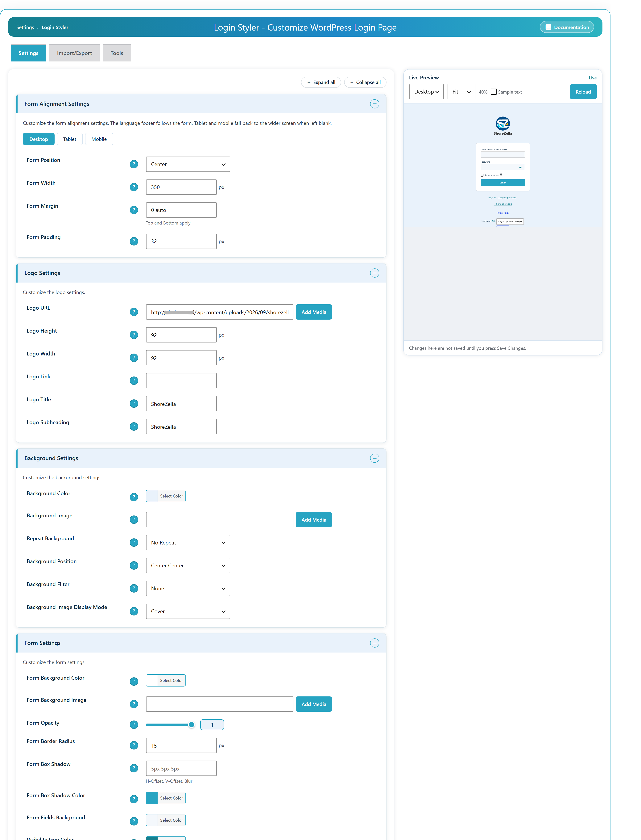Open the Background Filter dropdown

tap(188, 588)
